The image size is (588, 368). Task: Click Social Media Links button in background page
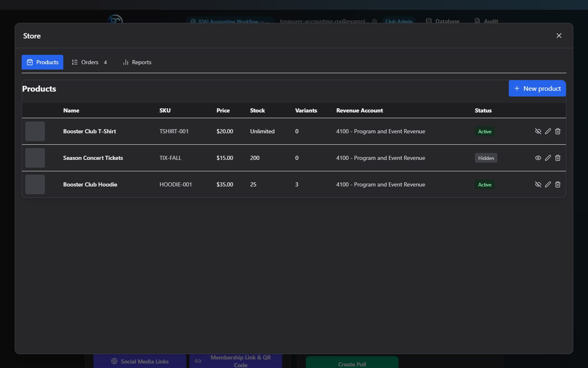[140, 361]
